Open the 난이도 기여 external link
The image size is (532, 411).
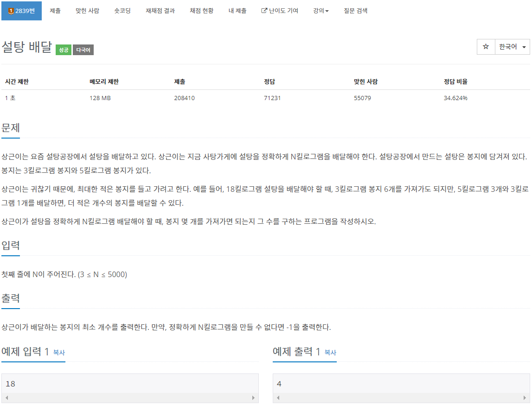(x=280, y=11)
